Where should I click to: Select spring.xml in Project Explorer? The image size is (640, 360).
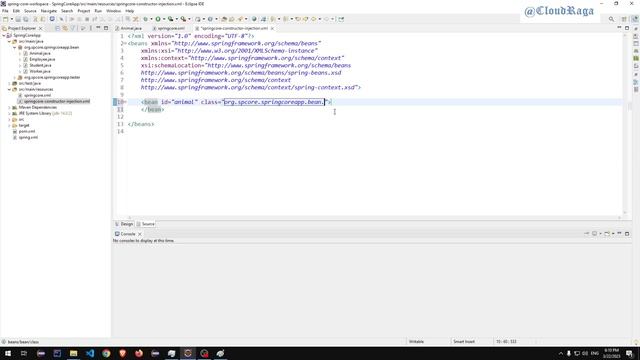[28, 138]
